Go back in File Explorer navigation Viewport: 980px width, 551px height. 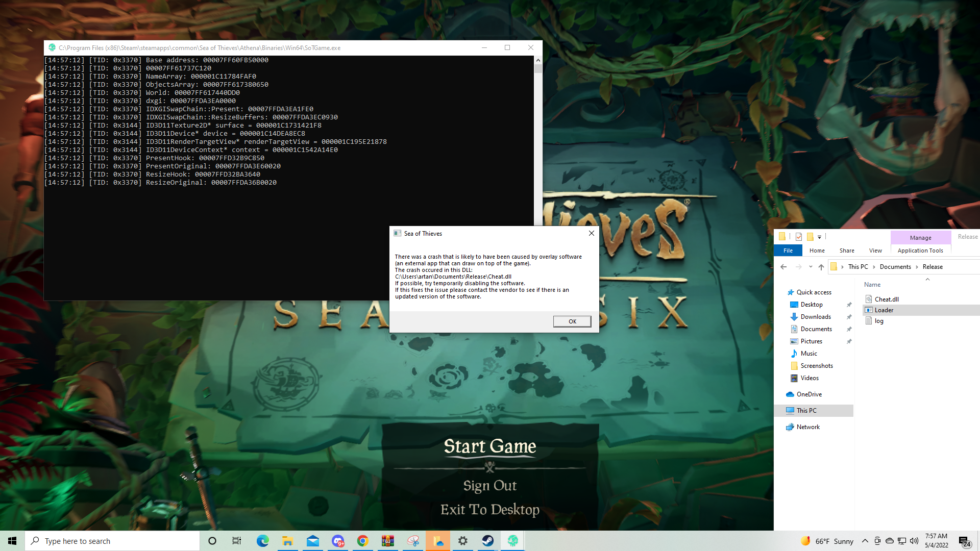[783, 267]
